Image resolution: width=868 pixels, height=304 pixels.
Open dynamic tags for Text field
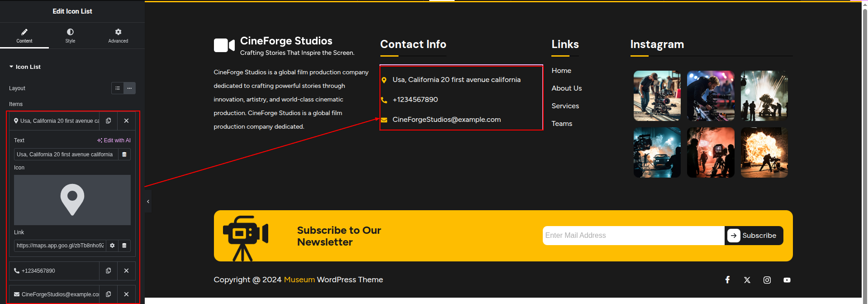tap(124, 154)
